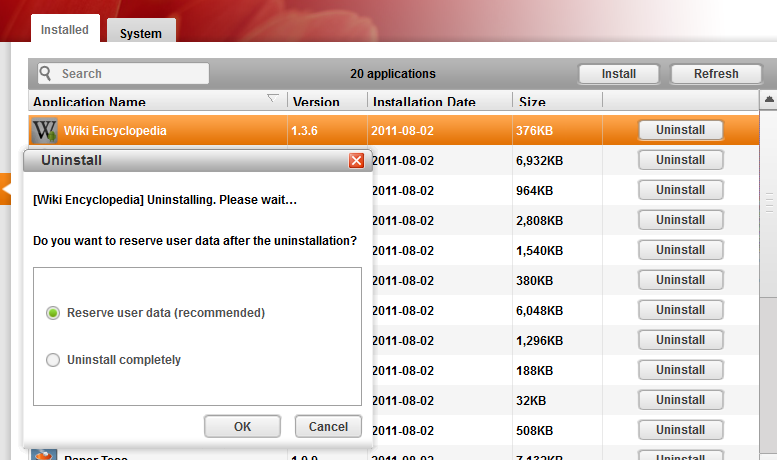
Task: Sort by Application Name using header arrow
Action: pyautogui.click(x=273, y=99)
